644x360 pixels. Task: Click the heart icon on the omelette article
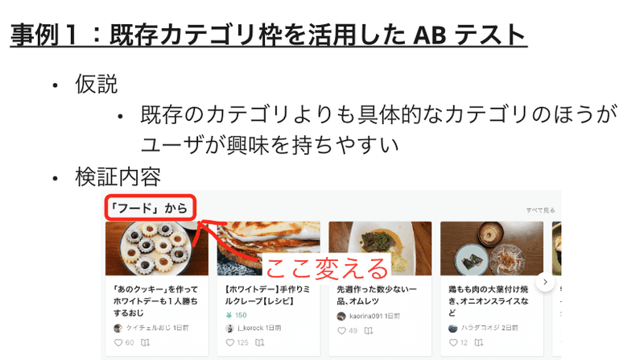pos(341,330)
